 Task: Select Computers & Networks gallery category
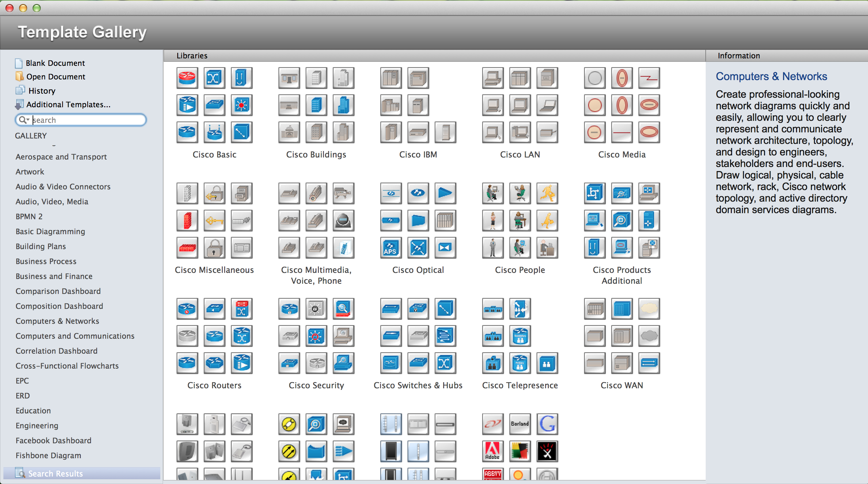pyautogui.click(x=57, y=321)
